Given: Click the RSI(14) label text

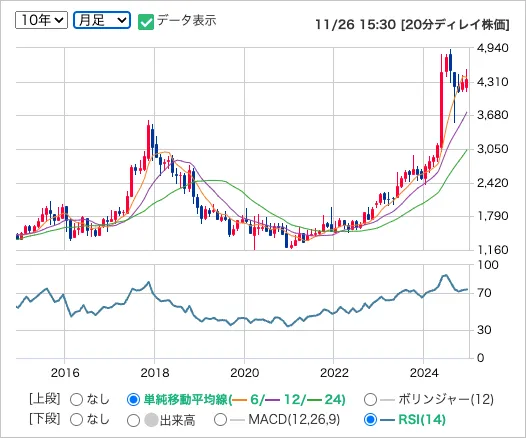Looking at the screenshot, I should 422,420.
